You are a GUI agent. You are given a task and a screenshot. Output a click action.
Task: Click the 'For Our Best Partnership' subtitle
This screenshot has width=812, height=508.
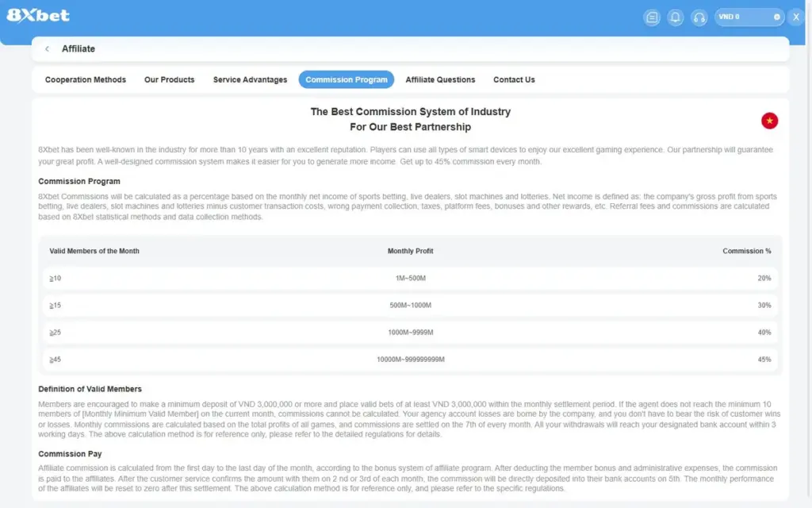(x=411, y=127)
